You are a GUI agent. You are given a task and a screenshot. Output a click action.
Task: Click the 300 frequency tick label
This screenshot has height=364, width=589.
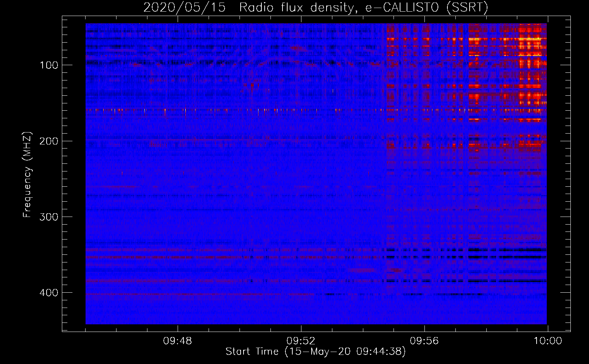click(x=49, y=217)
